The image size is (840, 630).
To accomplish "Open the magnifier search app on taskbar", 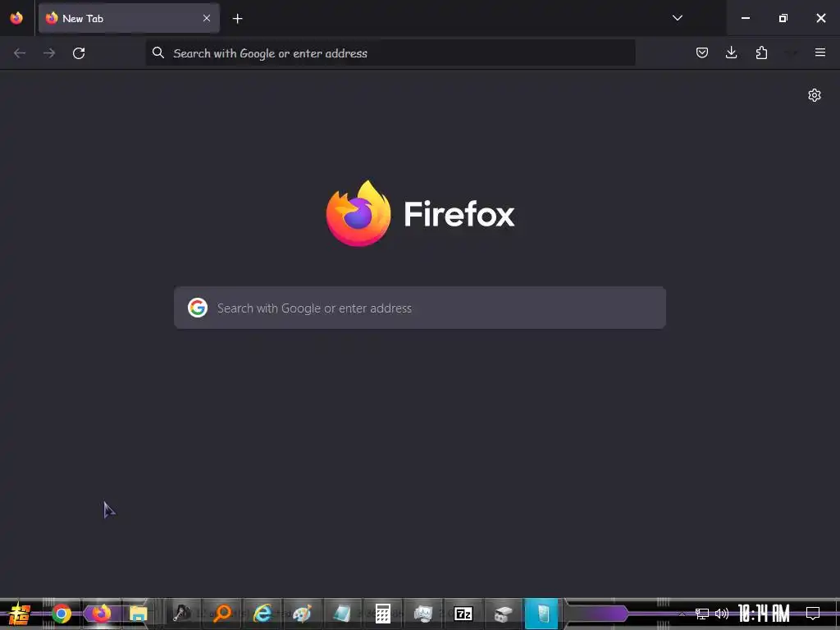I will 222,614.
